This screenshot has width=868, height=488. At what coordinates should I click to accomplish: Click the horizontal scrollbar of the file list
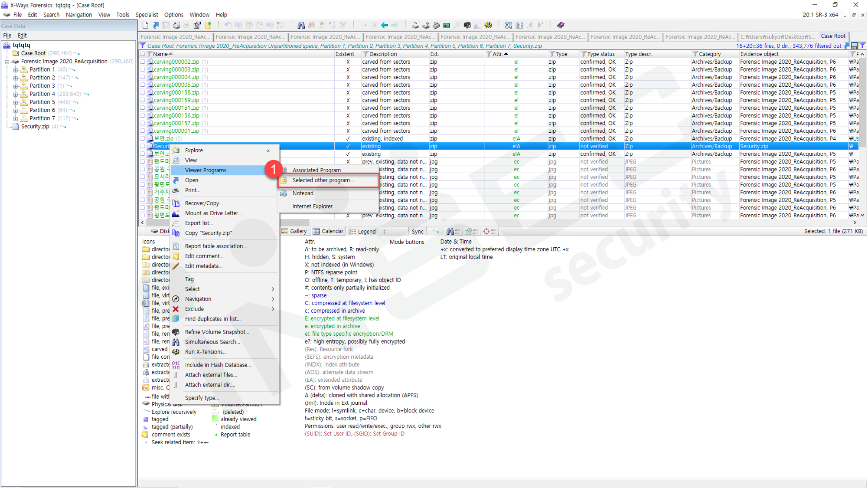(498, 223)
